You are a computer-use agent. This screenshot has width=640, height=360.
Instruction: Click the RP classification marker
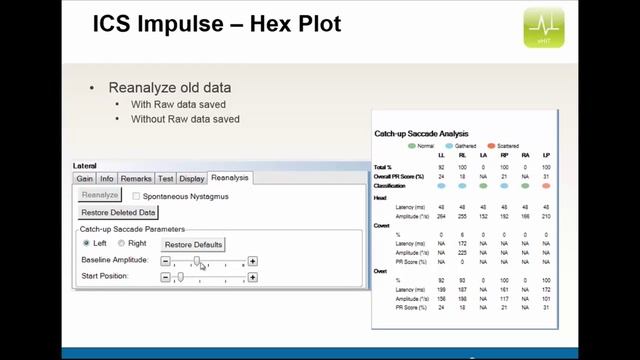click(504, 186)
